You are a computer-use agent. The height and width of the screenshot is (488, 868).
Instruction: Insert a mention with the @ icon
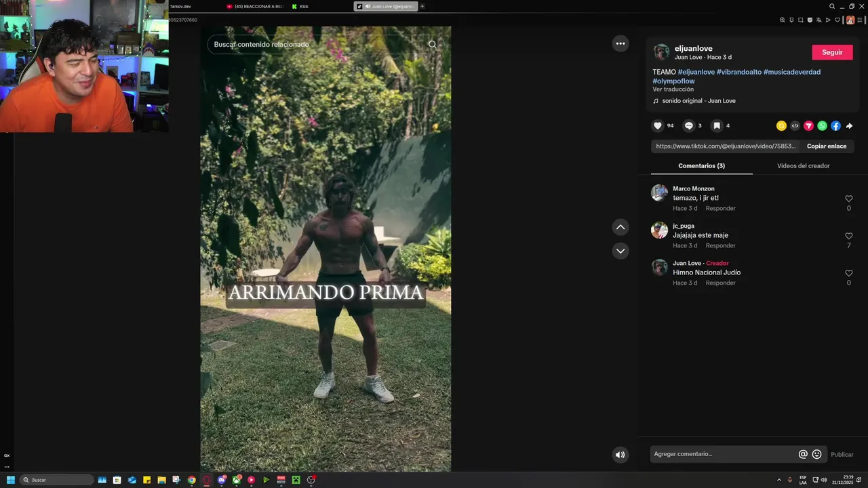click(803, 454)
